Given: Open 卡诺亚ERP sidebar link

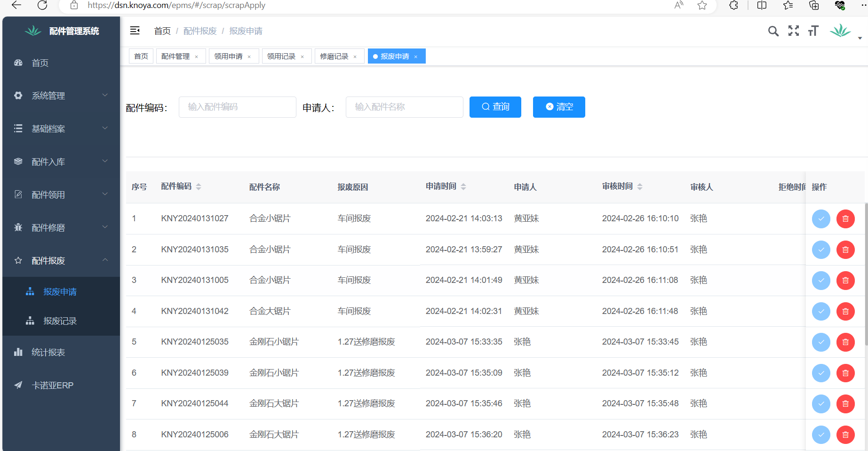Looking at the screenshot, I should pyautogui.click(x=61, y=385).
